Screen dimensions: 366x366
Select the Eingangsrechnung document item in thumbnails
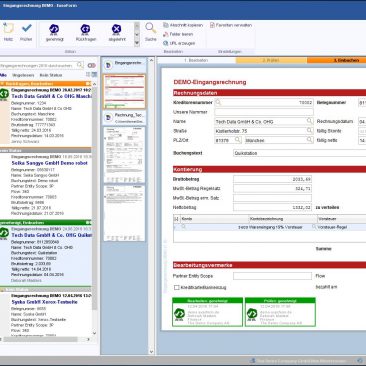coord(124,64)
